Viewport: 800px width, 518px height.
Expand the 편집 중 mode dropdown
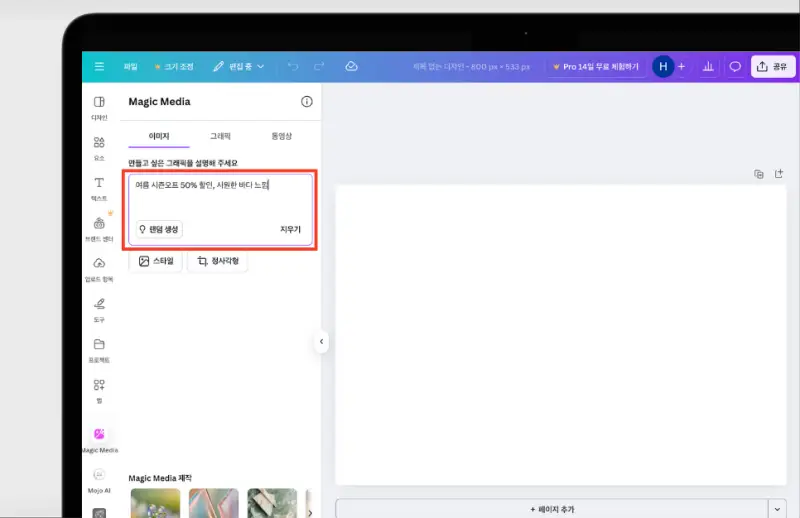click(238, 66)
